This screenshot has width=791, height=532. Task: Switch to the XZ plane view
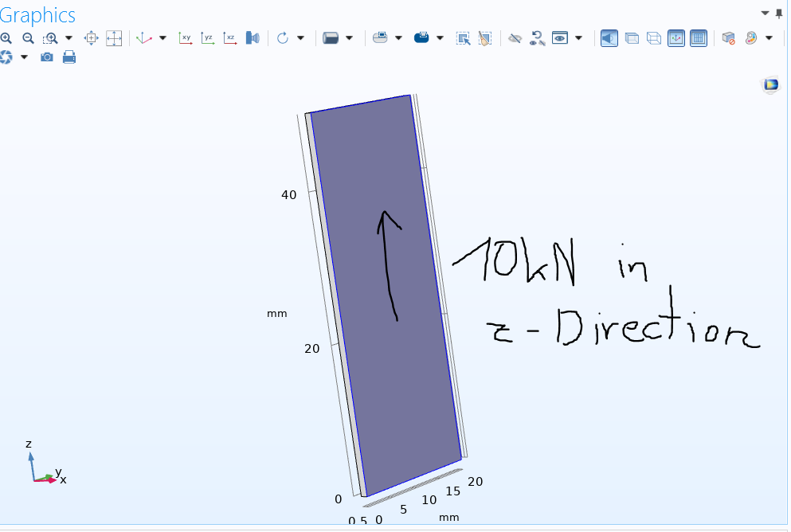pos(230,37)
